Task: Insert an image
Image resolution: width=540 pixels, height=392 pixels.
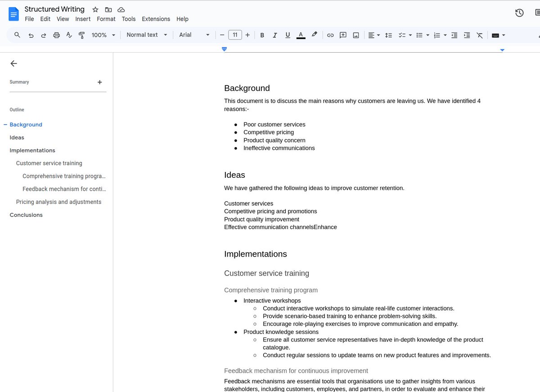Action: click(x=356, y=35)
